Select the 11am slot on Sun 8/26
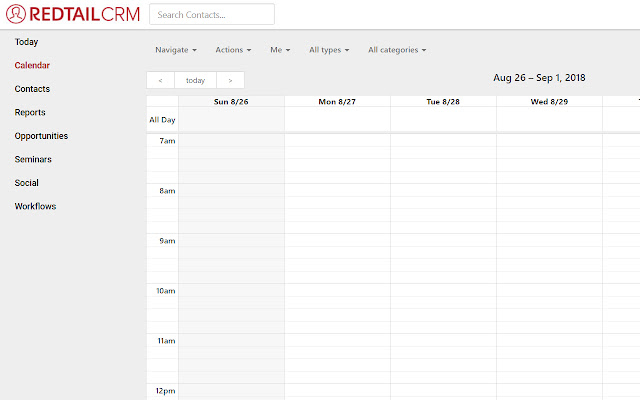The height and width of the screenshot is (400, 640). click(231, 340)
